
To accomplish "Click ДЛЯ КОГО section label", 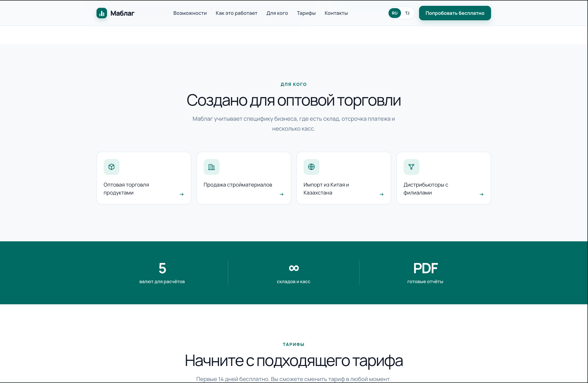I will coord(294,84).
